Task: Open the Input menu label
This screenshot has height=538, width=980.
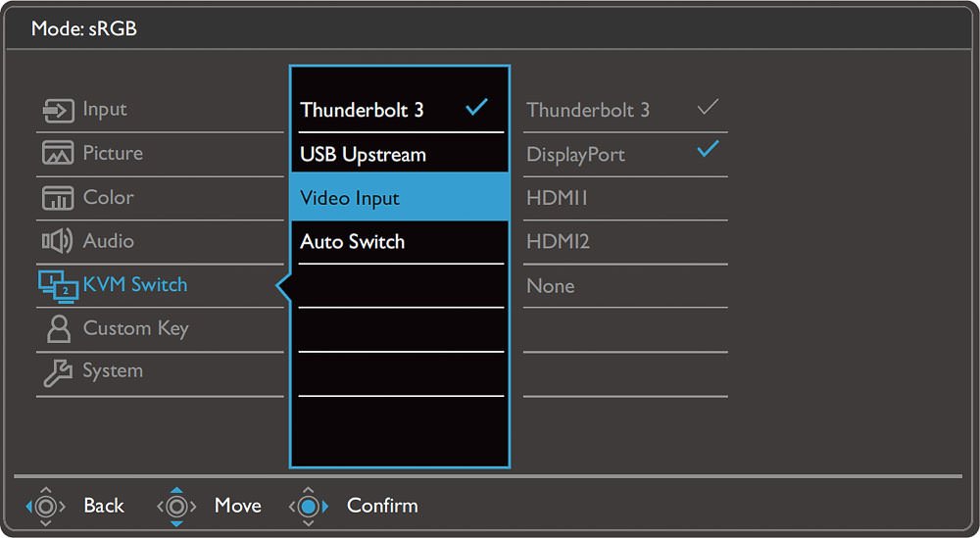Action: coord(105,110)
